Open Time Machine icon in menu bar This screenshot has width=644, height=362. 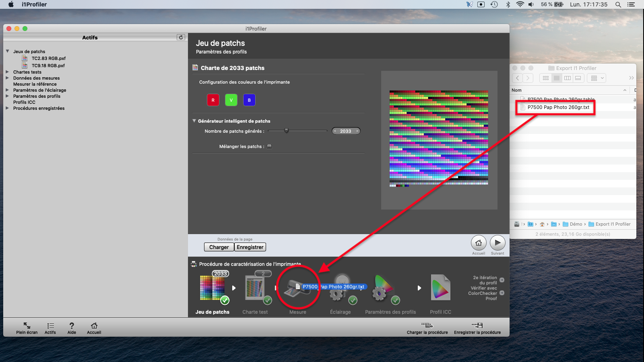click(494, 4)
